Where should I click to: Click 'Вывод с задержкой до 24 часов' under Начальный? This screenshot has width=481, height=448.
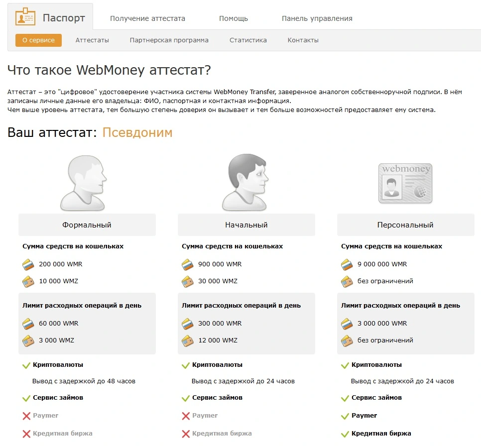point(243,381)
